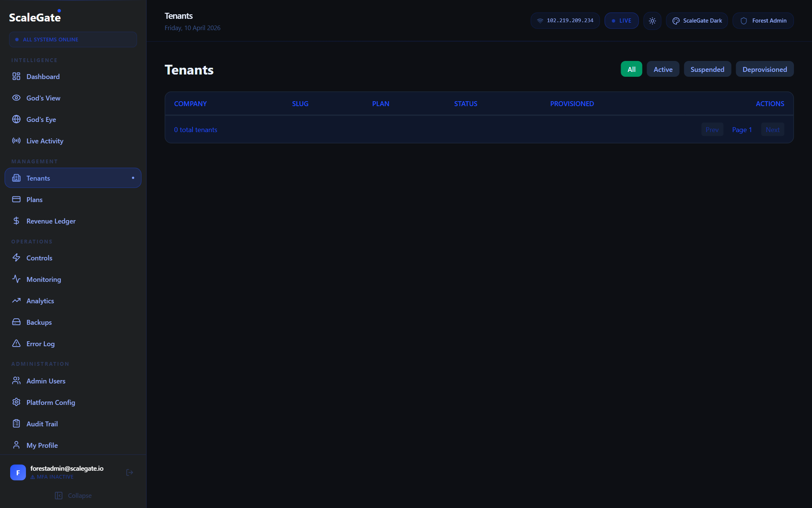Sign out using the logout arrow

(129, 472)
